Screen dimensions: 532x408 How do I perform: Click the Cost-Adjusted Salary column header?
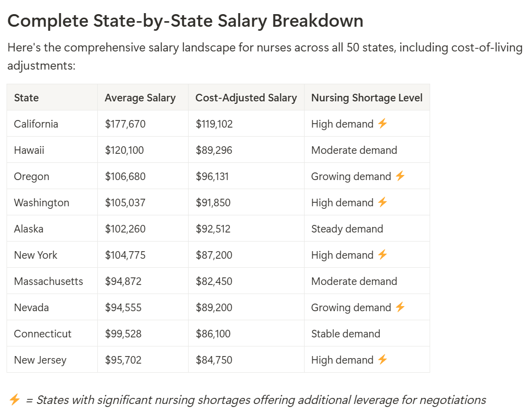click(246, 98)
